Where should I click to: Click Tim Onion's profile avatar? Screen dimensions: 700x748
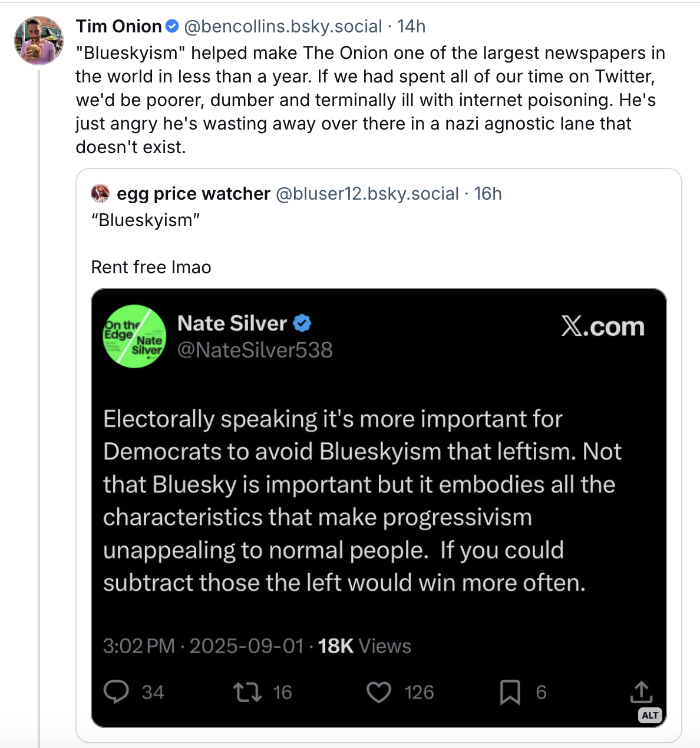(39, 40)
